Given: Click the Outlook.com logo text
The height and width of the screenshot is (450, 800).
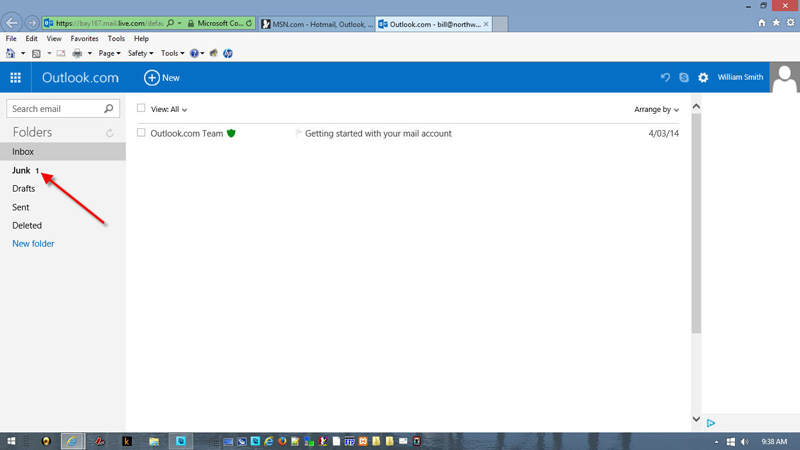Looking at the screenshot, I should tap(80, 78).
